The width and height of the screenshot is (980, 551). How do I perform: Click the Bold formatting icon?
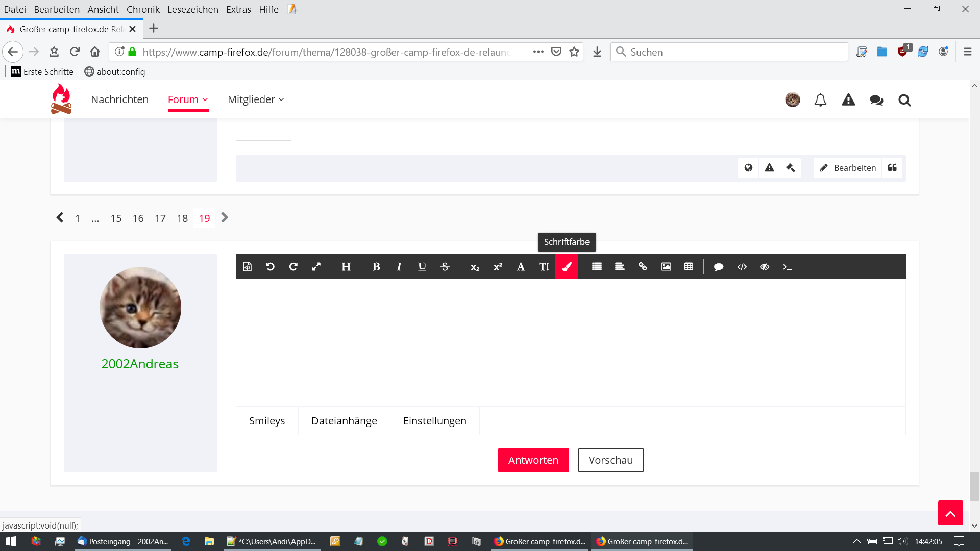tap(376, 267)
